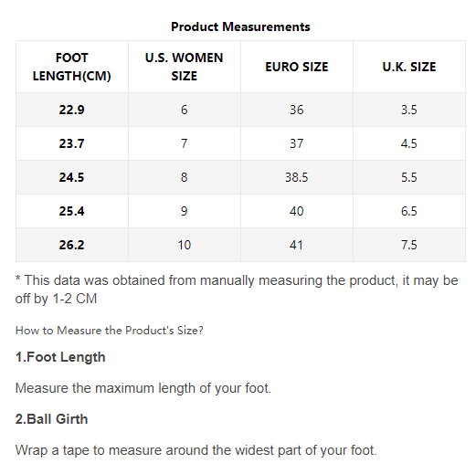Select UK size 7.5 cell
The height and width of the screenshot is (474, 476).
409,245
